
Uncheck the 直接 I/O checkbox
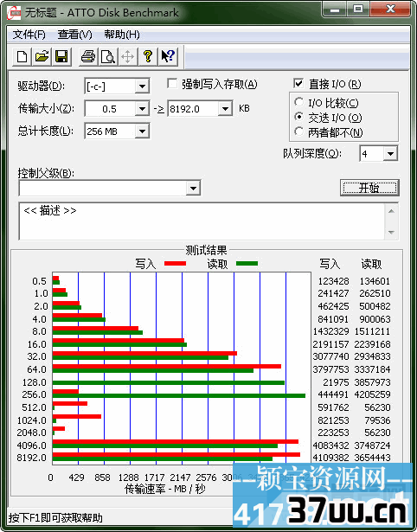(x=298, y=84)
